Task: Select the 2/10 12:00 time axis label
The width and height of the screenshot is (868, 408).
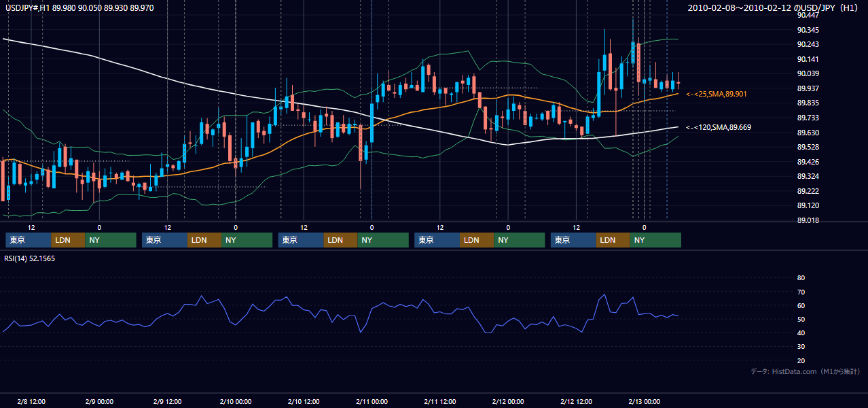Action: (x=304, y=401)
